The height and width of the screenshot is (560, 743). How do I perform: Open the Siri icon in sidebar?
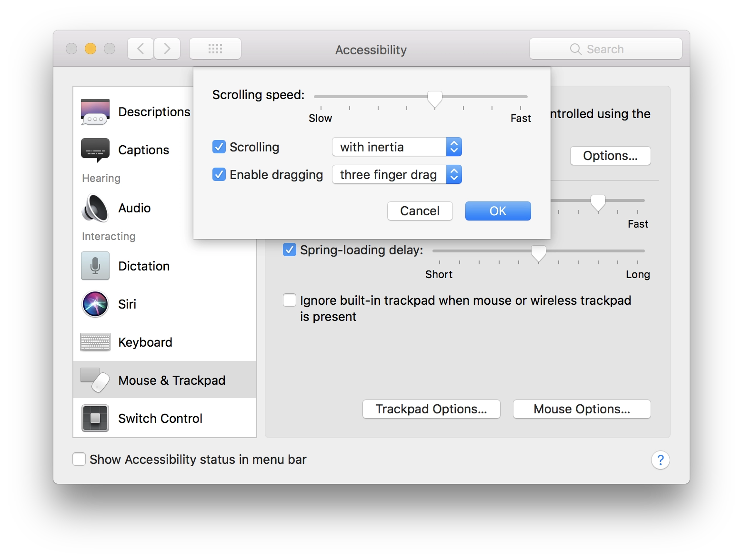95,304
